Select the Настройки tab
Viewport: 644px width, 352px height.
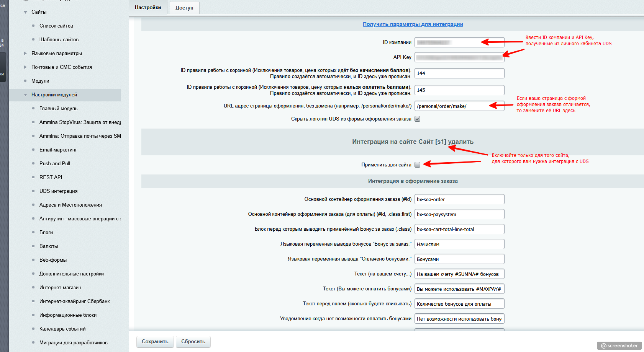coord(148,8)
